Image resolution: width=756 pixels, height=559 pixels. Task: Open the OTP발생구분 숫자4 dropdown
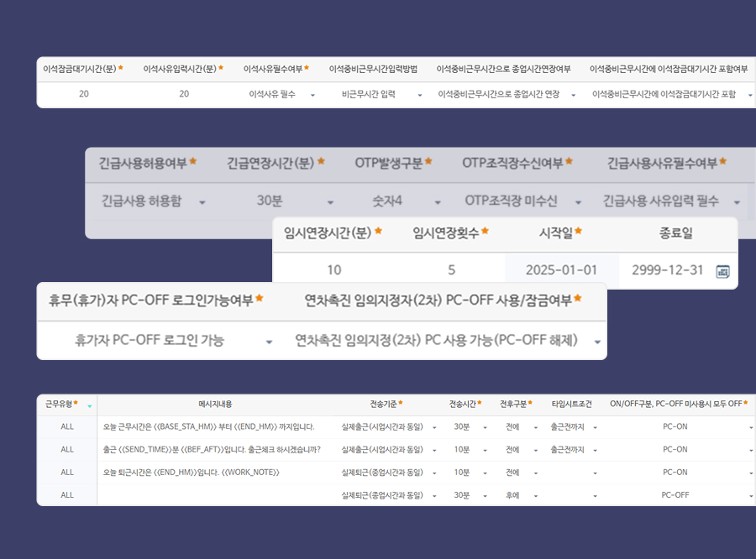pos(437,201)
